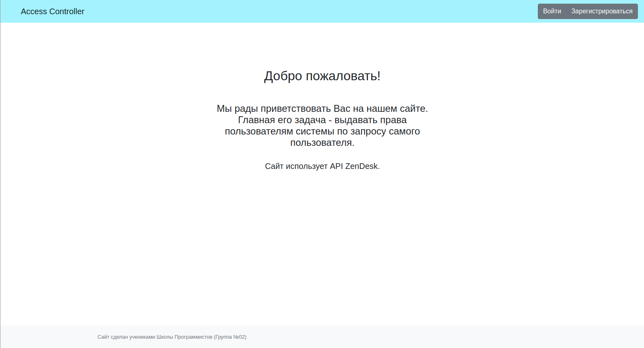The width and height of the screenshot is (644, 348).
Task: Click the line 'Главная его задача - выдавать права'
Action: point(322,120)
